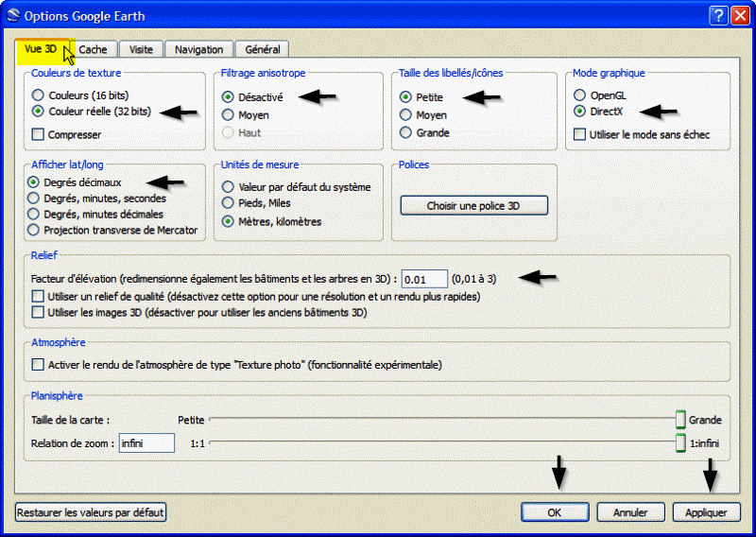Viewport: 756px width, 537px height.
Task: Select Degrés décimaux lat/long format
Action: click(x=33, y=182)
